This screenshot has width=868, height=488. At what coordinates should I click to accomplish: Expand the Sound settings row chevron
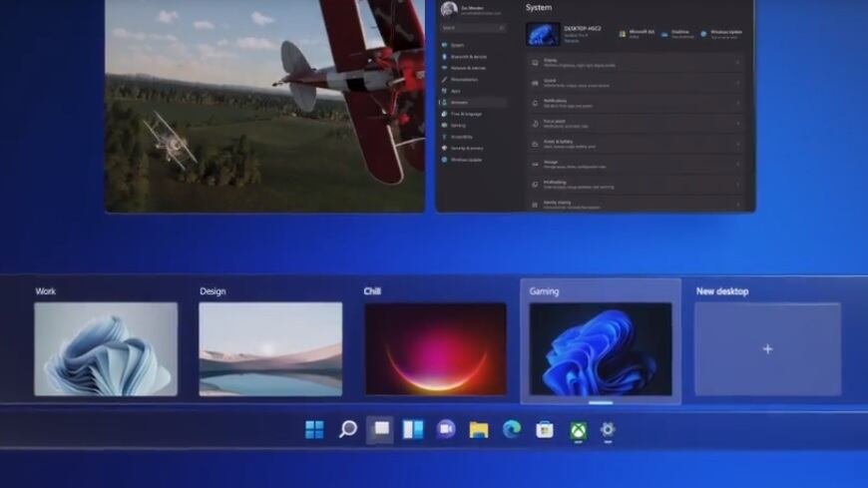pyautogui.click(x=738, y=83)
